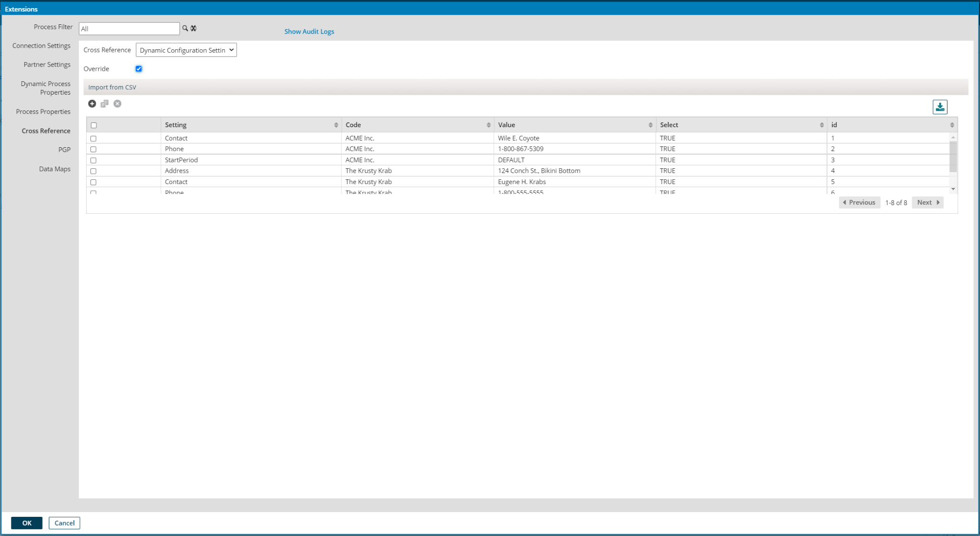Clear the Process Filter search
Screen dimensions: 980x536
pos(194,28)
